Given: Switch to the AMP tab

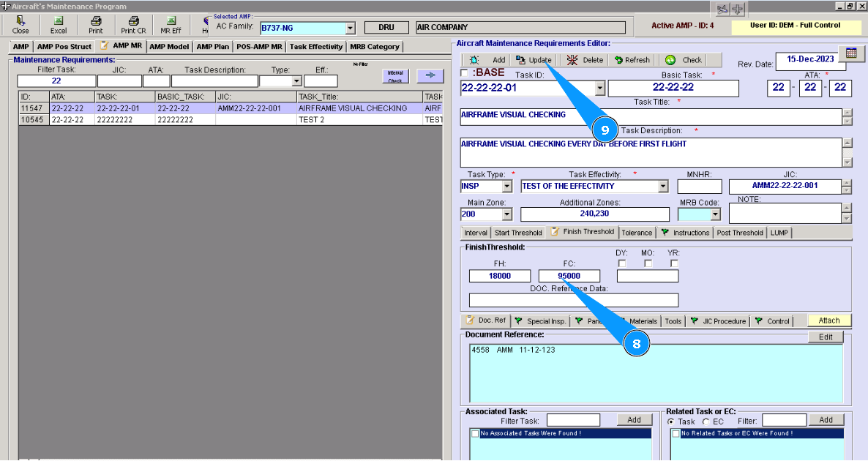Looking at the screenshot, I should tap(21, 47).
